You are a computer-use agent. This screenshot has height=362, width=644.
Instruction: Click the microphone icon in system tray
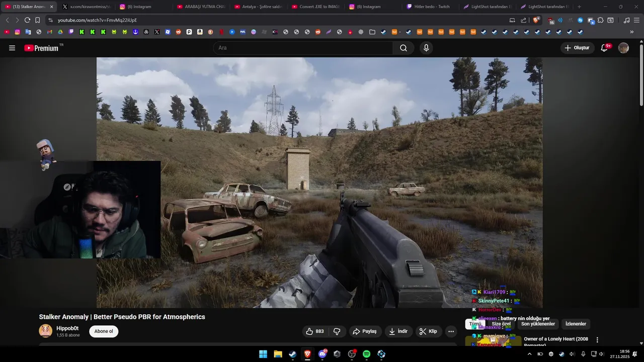pyautogui.click(x=583, y=354)
